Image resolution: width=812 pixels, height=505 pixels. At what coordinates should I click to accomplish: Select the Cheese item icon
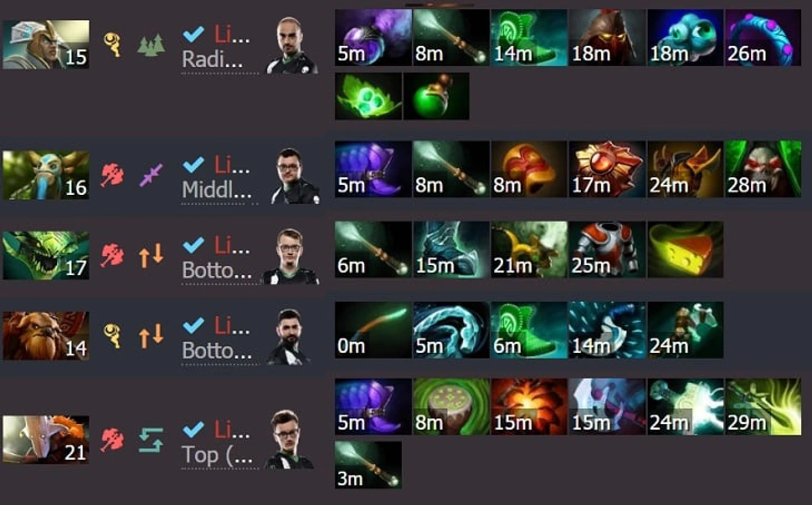coord(685,250)
